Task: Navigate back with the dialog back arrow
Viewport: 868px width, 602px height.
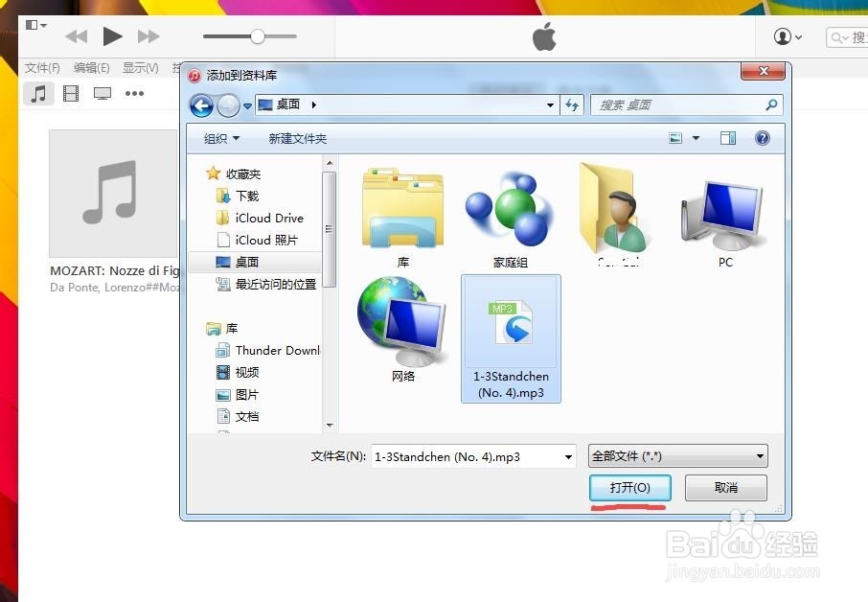Action: click(201, 106)
